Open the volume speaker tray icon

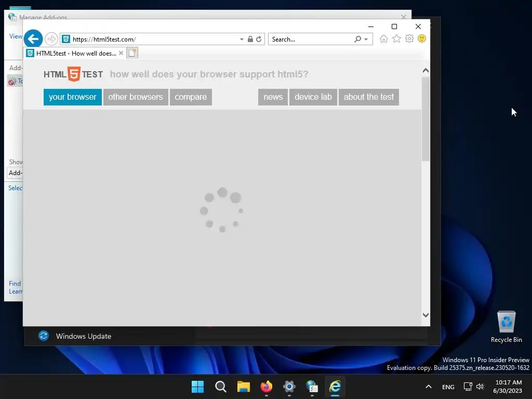(x=480, y=387)
